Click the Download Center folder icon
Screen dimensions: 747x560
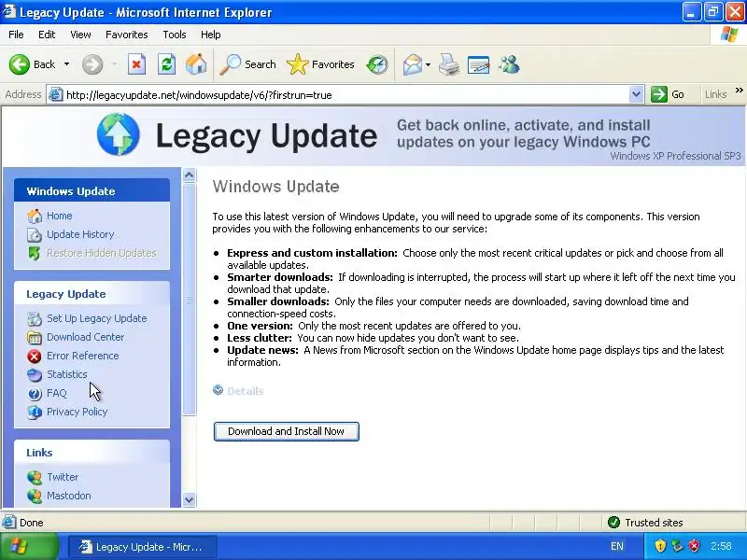pos(35,337)
